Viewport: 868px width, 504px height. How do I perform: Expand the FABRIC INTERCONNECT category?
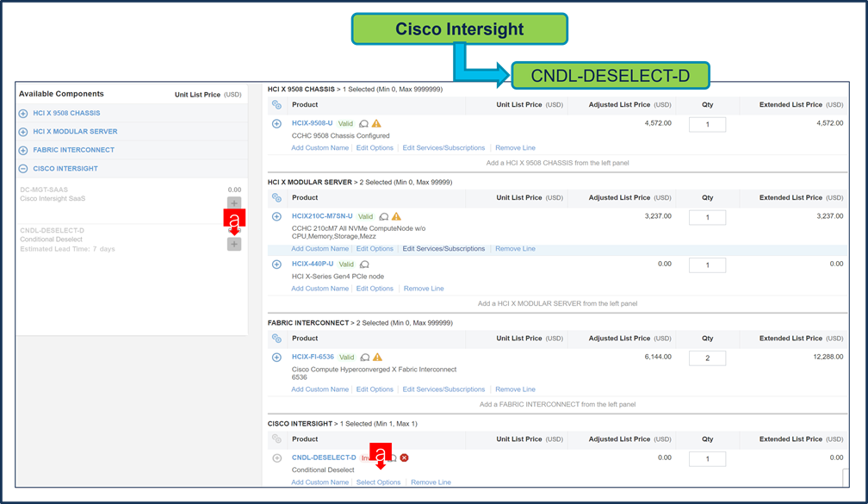coord(23,150)
